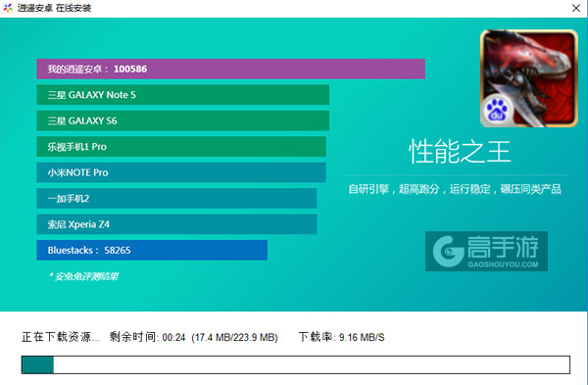The width and height of the screenshot is (588, 385).
Task: Select the 三星 GALAXY Note 5 bar
Action: coord(182,95)
